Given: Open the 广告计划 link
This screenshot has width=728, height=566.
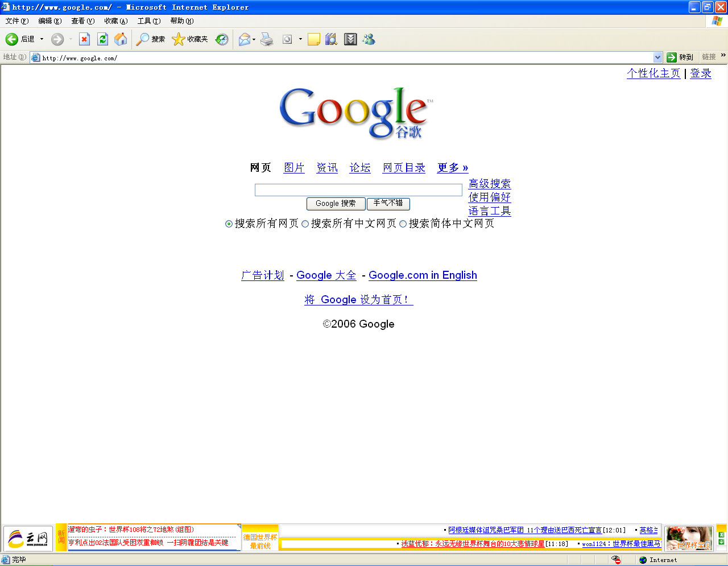Looking at the screenshot, I should [x=263, y=275].
